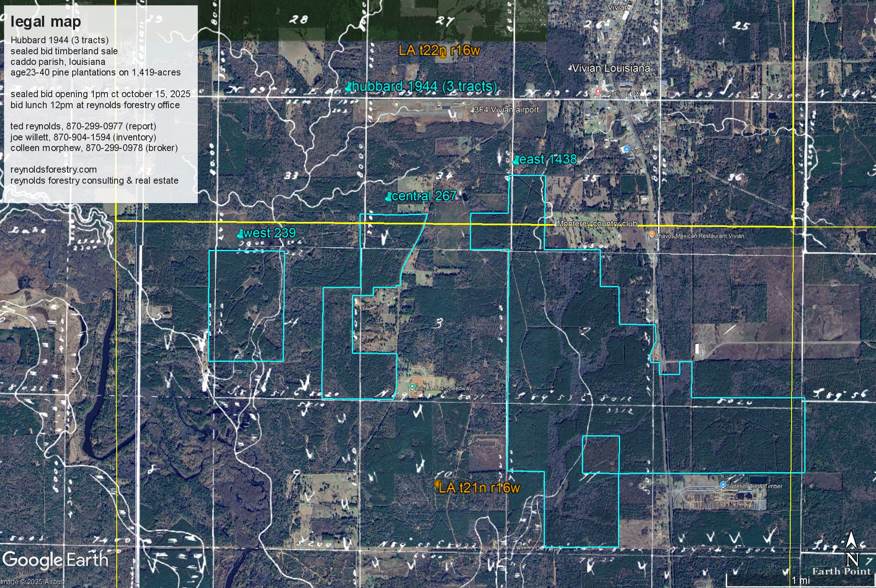Click the legal map title heading
The image size is (876, 588).
tap(45, 22)
